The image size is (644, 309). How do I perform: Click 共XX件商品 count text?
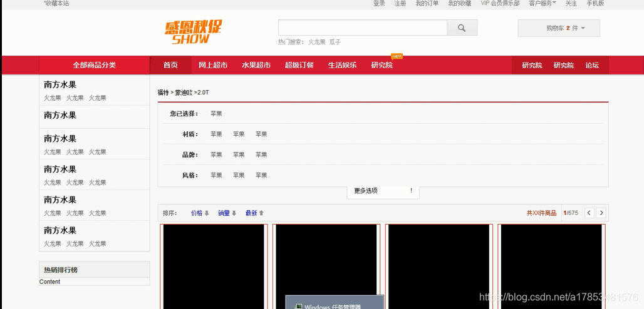[x=541, y=213]
